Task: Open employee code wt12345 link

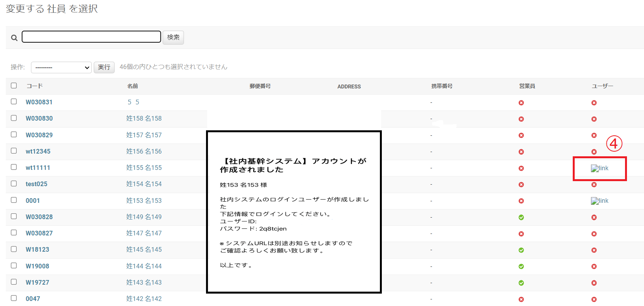Action: (38, 151)
